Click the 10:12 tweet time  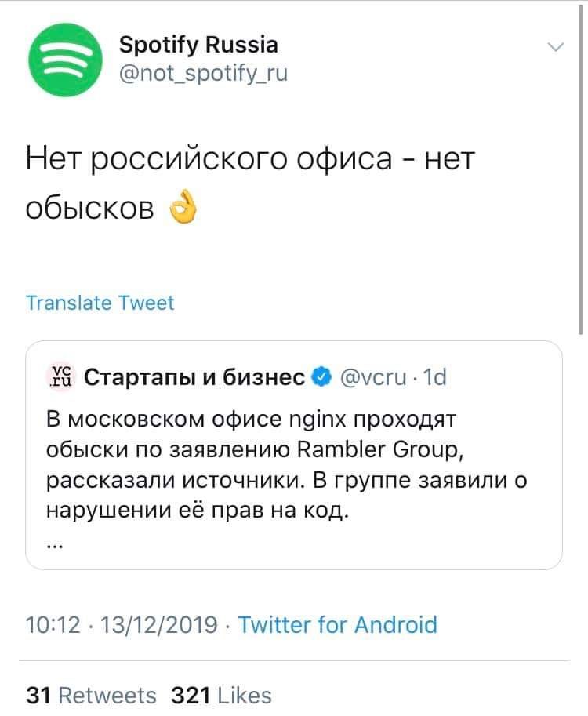53,625
